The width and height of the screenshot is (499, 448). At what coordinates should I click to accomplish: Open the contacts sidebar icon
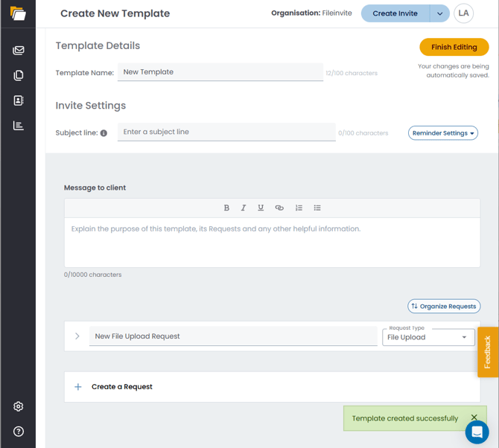point(19,100)
